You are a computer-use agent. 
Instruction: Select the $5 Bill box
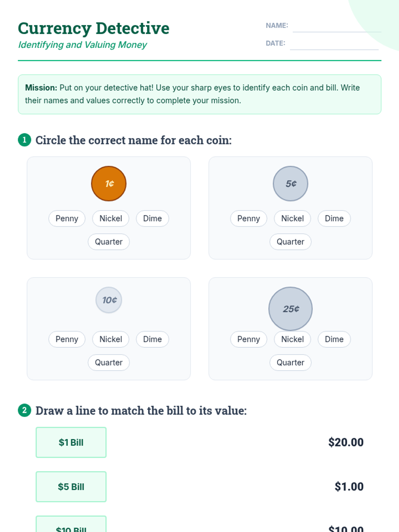71,486
